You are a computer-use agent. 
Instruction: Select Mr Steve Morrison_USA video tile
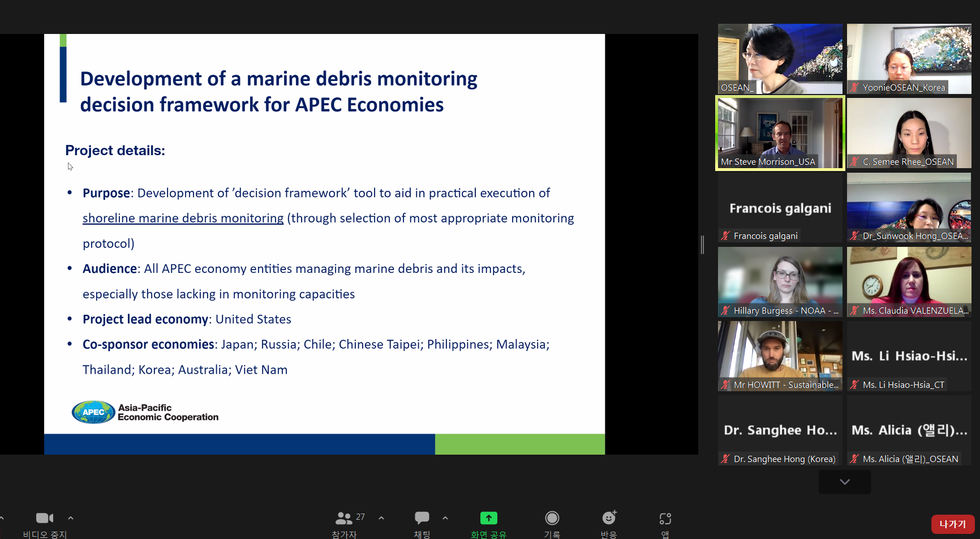click(x=780, y=133)
